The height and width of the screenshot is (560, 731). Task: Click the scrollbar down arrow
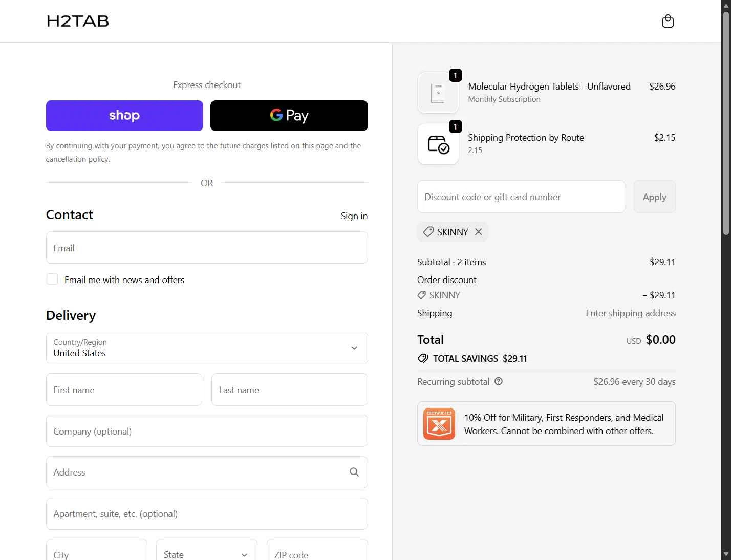click(x=726, y=554)
